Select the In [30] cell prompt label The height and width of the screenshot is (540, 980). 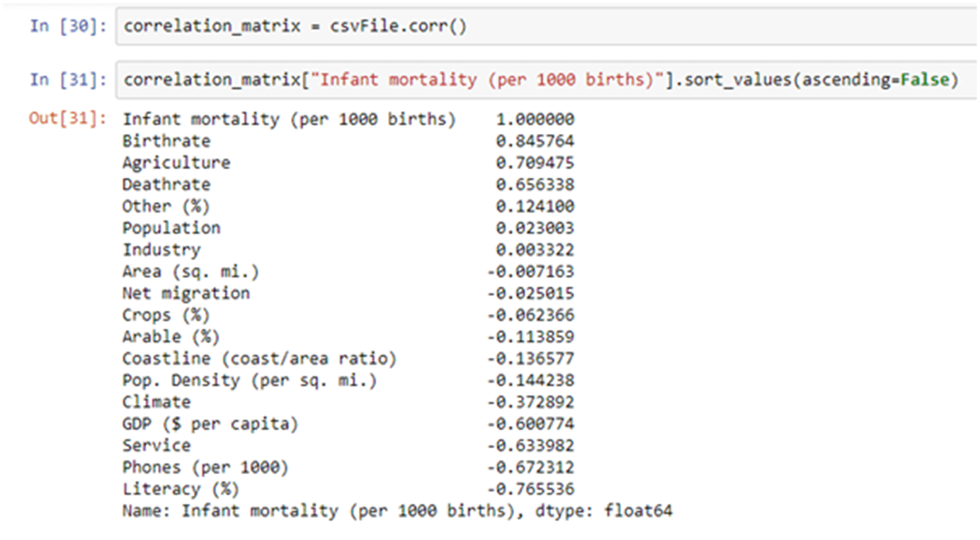(x=68, y=27)
